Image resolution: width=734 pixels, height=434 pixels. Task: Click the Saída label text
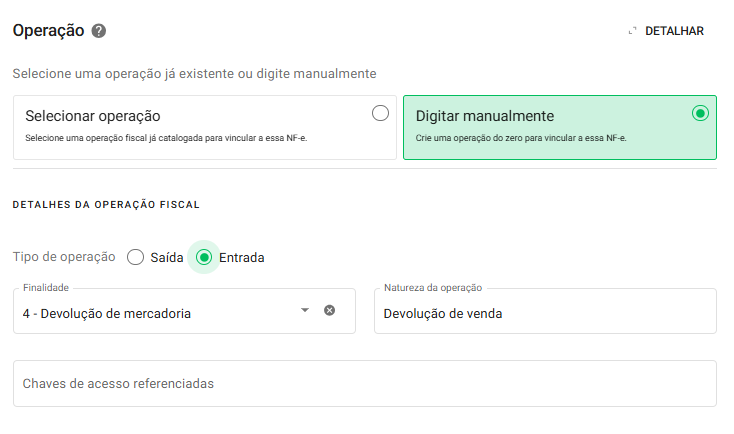coord(167,258)
